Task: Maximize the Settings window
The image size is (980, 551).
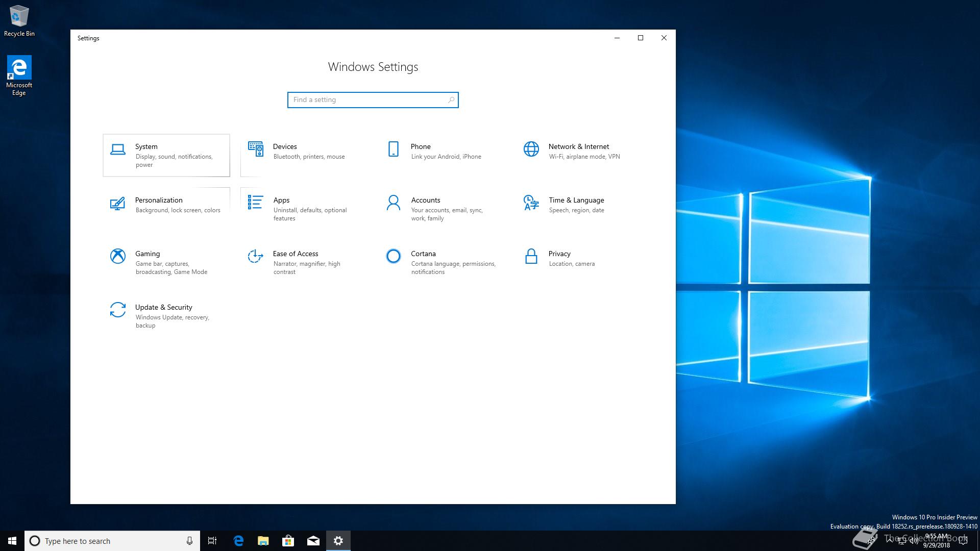Action: coord(641,38)
